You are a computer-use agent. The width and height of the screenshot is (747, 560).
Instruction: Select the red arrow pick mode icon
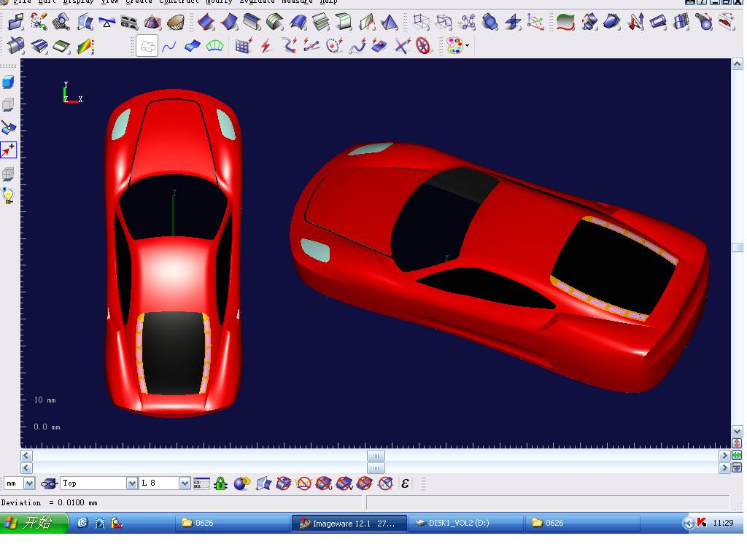click(8, 150)
